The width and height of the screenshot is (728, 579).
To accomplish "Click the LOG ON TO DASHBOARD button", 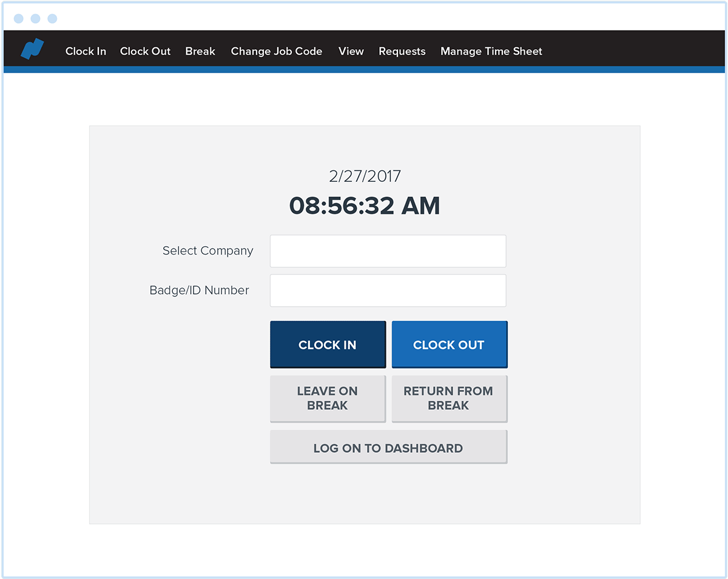I will [x=388, y=447].
